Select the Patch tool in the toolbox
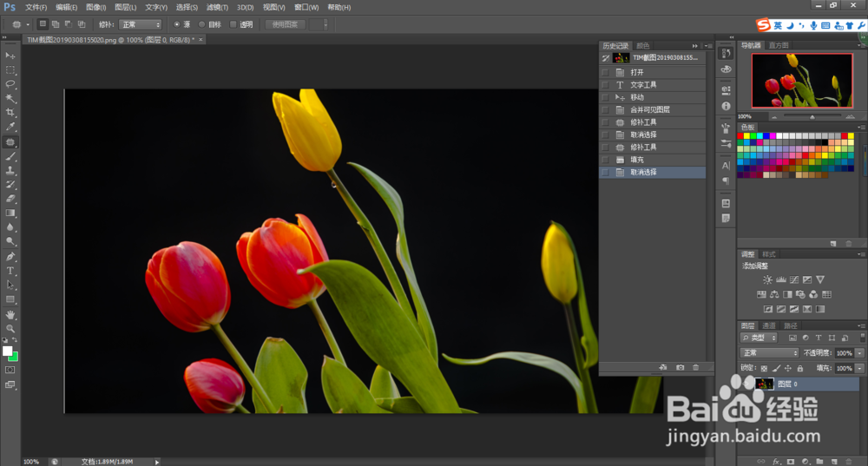 10,142
